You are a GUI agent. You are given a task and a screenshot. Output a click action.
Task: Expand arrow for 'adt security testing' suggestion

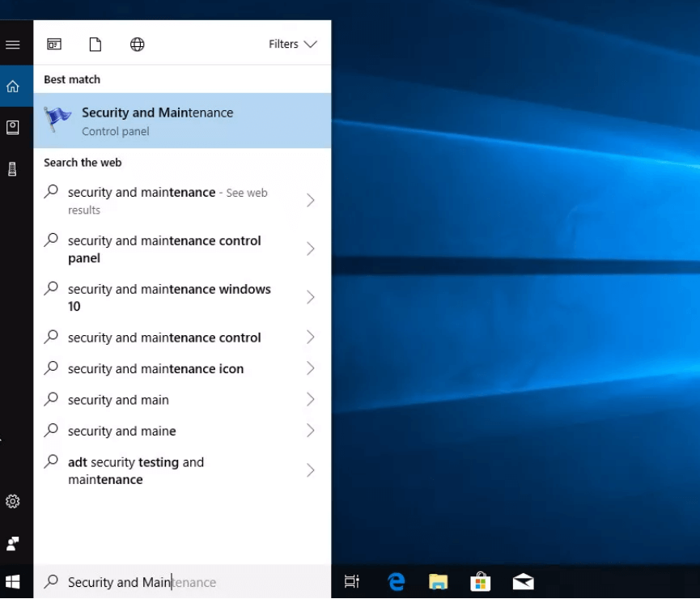310,470
